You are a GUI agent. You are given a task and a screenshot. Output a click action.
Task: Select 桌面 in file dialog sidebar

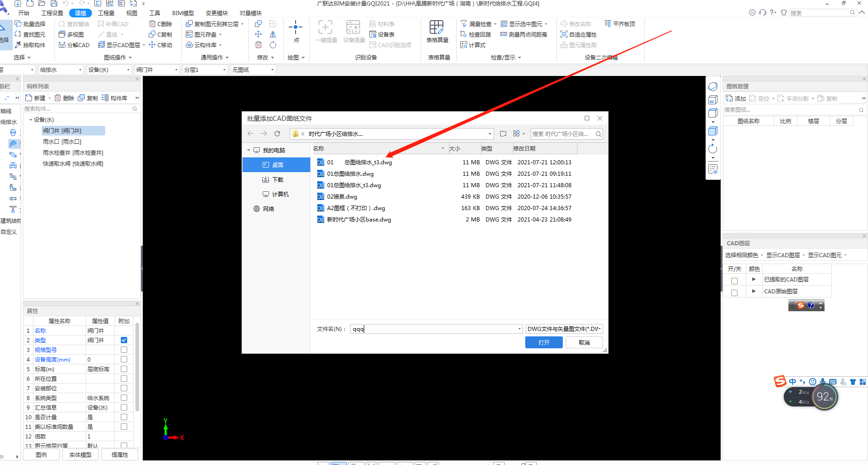pyautogui.click(x=276, y=165)
